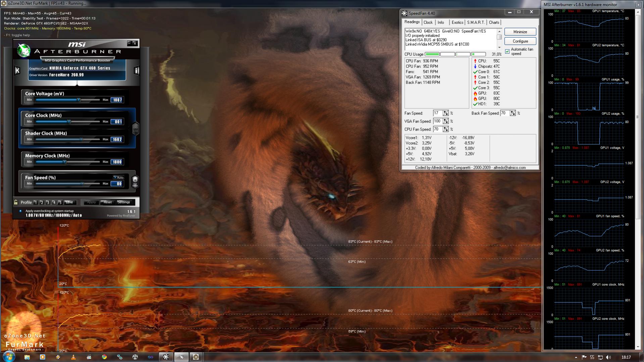Open the info i button in Afterburner
644x362 pixels.
click(137, 70)
